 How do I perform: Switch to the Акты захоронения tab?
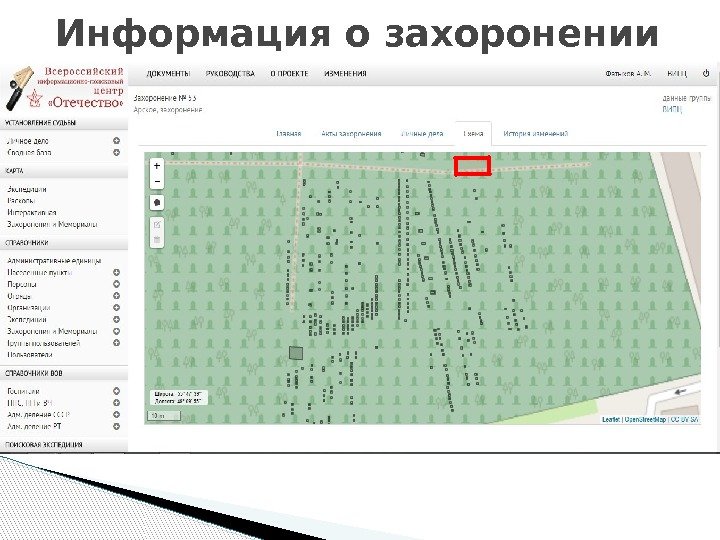tap(351, 134)
